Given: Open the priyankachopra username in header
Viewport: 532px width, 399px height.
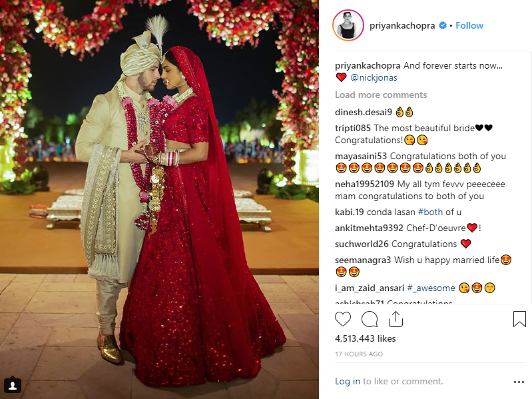Looking at the screenshot, I should pos(402,26).
